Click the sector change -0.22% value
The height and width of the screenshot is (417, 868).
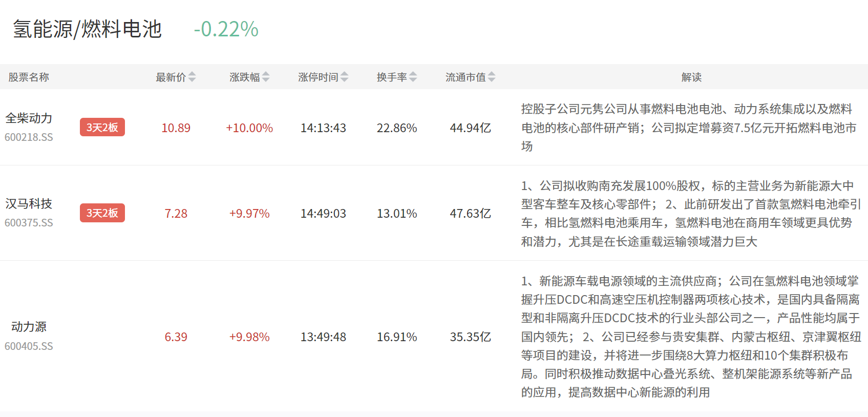pos(226,29)
